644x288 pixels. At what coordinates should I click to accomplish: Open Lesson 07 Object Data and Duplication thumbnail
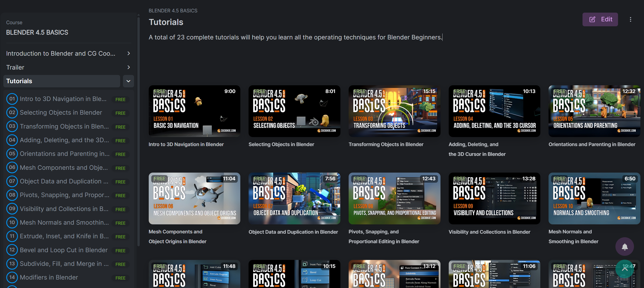coord(294,199)
